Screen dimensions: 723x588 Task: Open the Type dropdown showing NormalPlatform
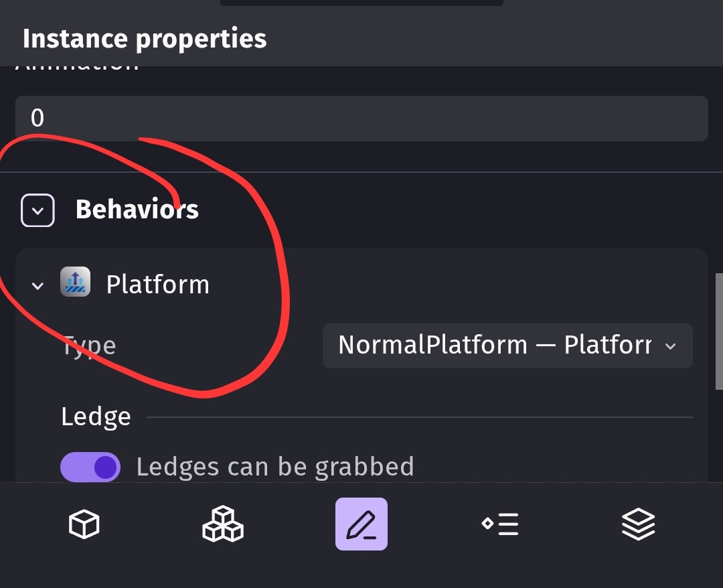point(507,346)
